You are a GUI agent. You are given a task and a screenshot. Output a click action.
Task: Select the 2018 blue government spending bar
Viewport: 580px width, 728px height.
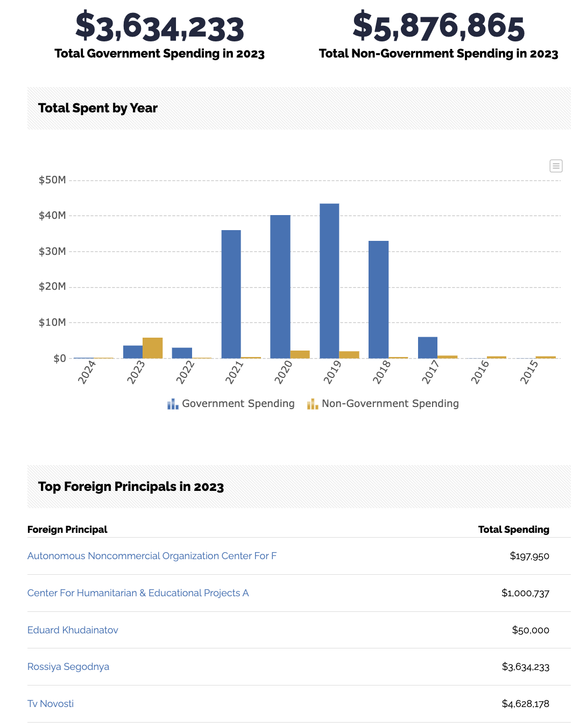pos(379,299)
